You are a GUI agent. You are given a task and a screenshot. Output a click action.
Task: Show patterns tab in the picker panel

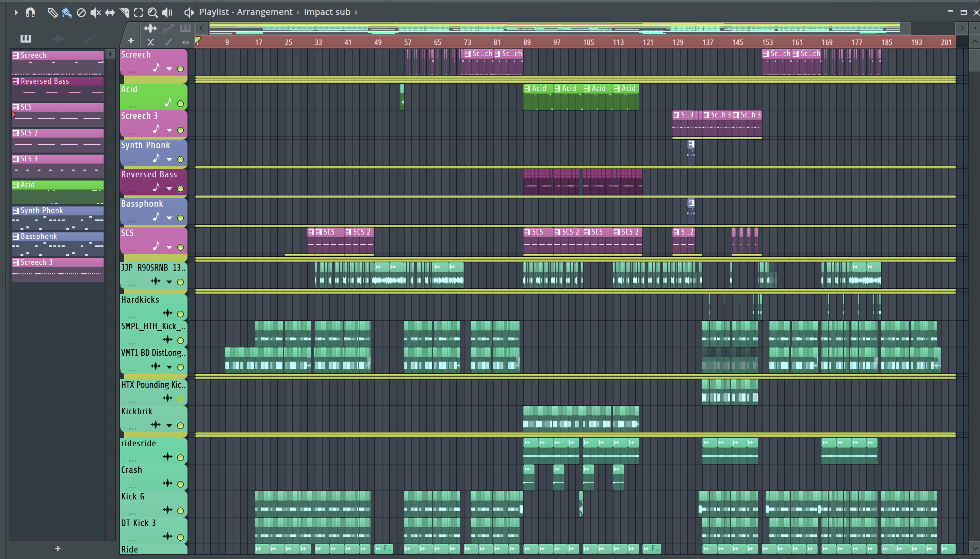26,38
